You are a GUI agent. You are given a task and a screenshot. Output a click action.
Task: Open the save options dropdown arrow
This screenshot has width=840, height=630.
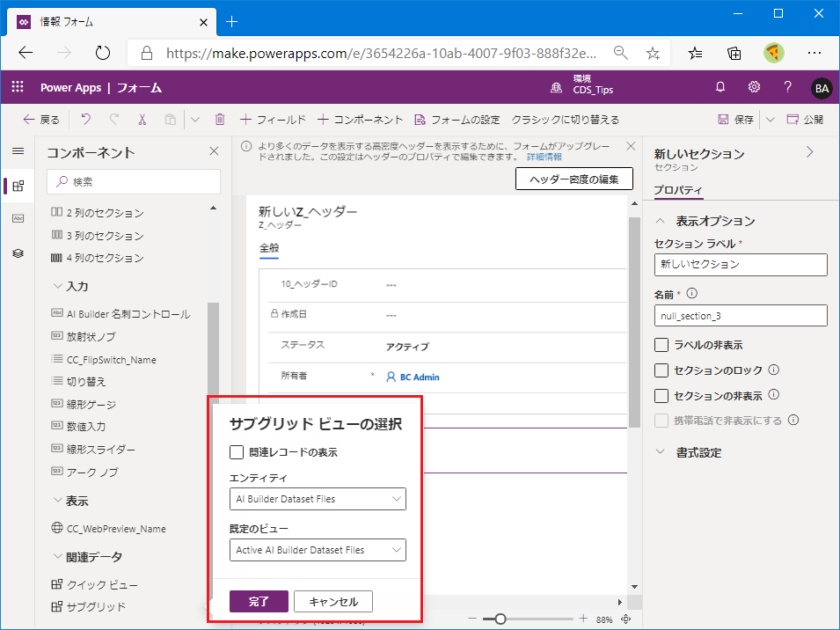(x=770, y=119)
